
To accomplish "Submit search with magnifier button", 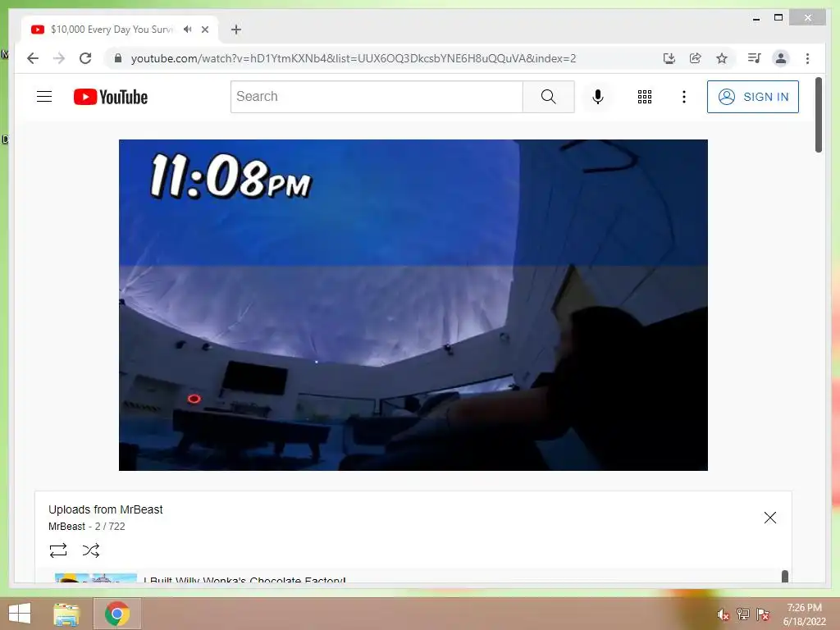I will click(x=549, y=97).
